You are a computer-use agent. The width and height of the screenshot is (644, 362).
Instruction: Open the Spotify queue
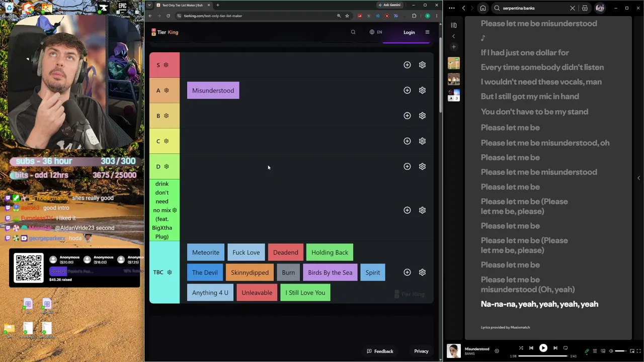(x=595, y=351)
